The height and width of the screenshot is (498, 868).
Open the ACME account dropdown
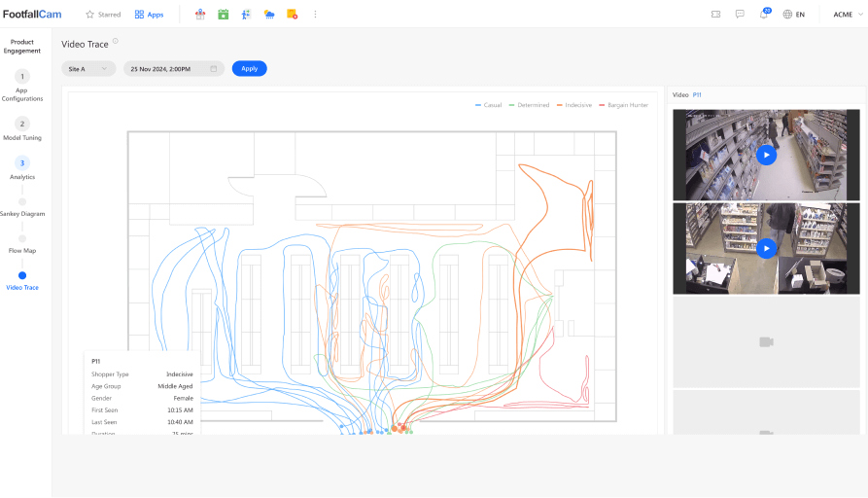pyautogui.click(x=842, y=15)
